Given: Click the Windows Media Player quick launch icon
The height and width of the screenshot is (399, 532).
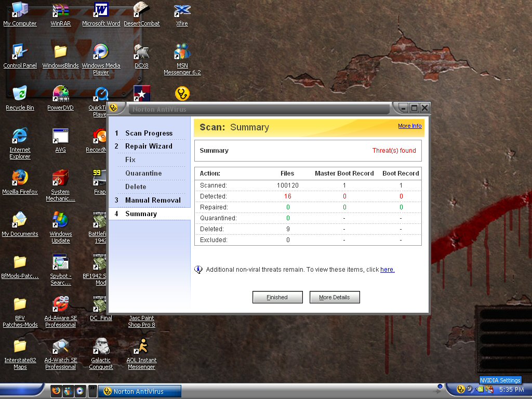Looking at the screenshot, I should 79,391.
